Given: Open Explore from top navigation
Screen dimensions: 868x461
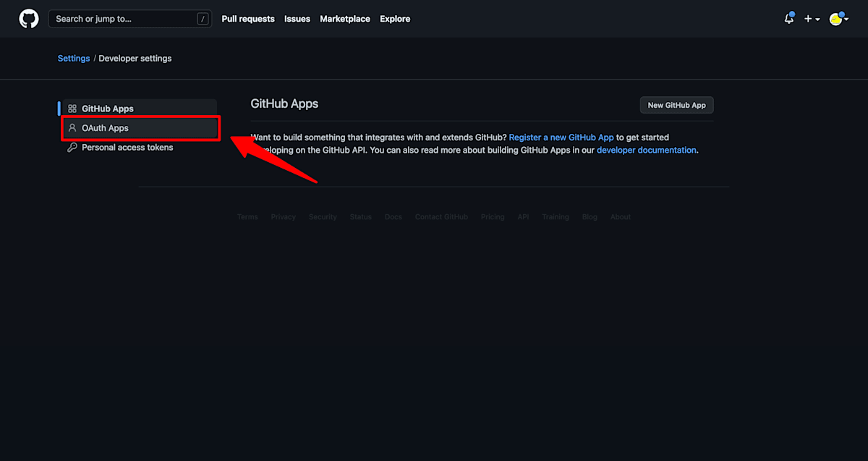Looking at the screenshot, I should [x=395, y=19].
